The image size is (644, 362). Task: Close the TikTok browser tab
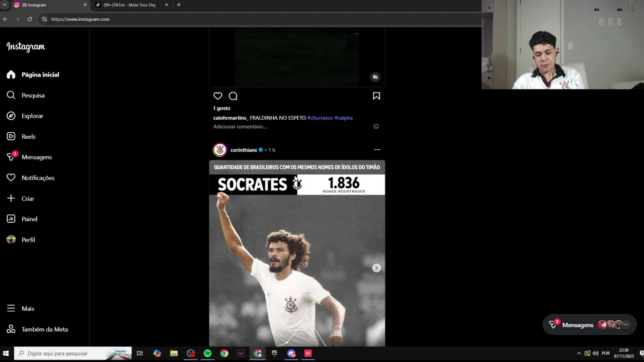pos(167,5)
